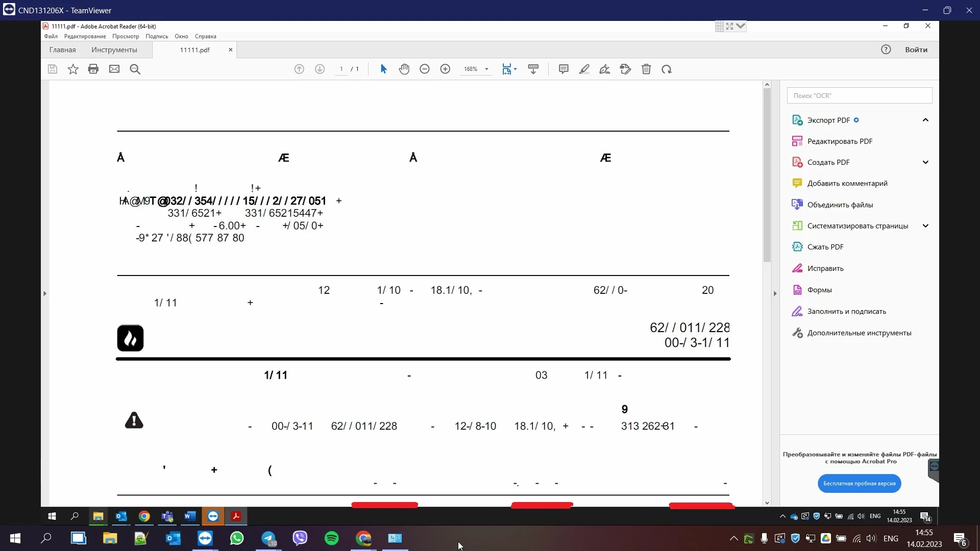Open the Просмотр menu
This screenshot has height=551, width=980.
[126, 36]
